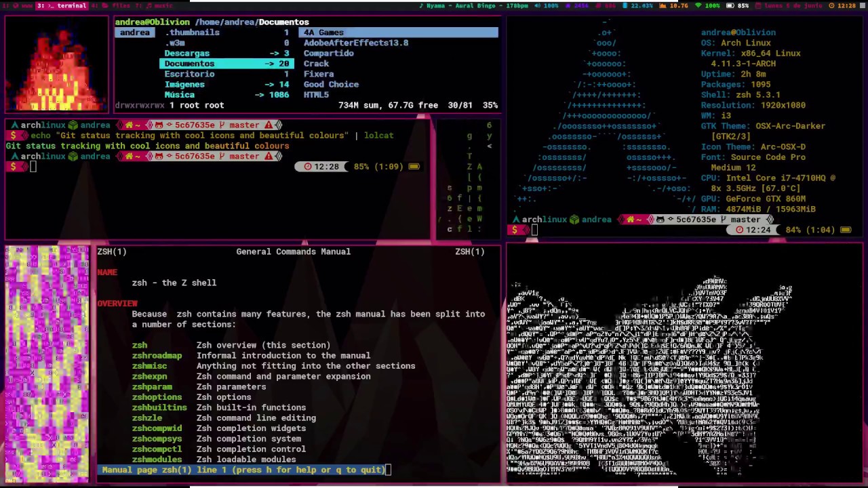The height and width of the screenshot is (488, 868).
Task: Select the .w3m folder in ranger
Action: point(226,43)
